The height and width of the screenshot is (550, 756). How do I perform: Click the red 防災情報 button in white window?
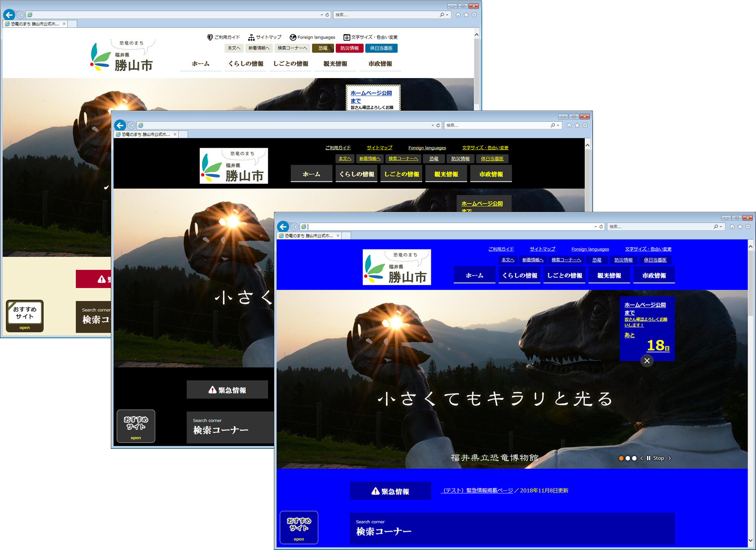[x=349, y=48]
